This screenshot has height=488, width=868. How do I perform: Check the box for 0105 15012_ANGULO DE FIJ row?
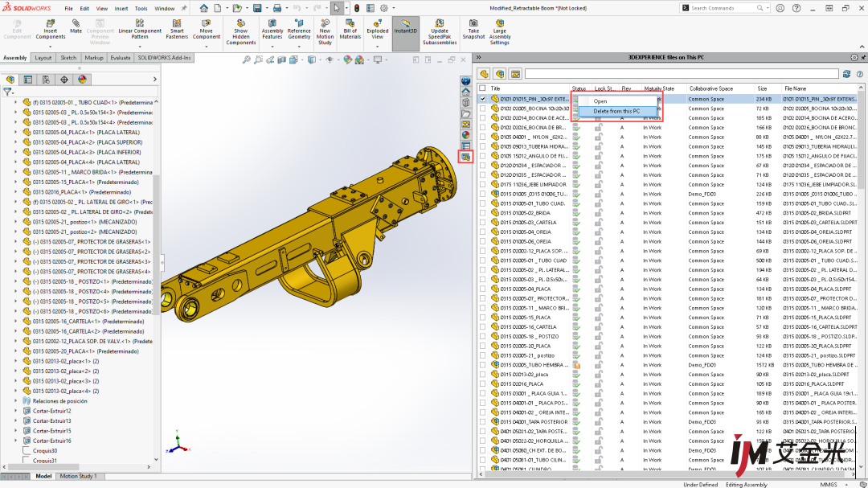pos(483,156)
